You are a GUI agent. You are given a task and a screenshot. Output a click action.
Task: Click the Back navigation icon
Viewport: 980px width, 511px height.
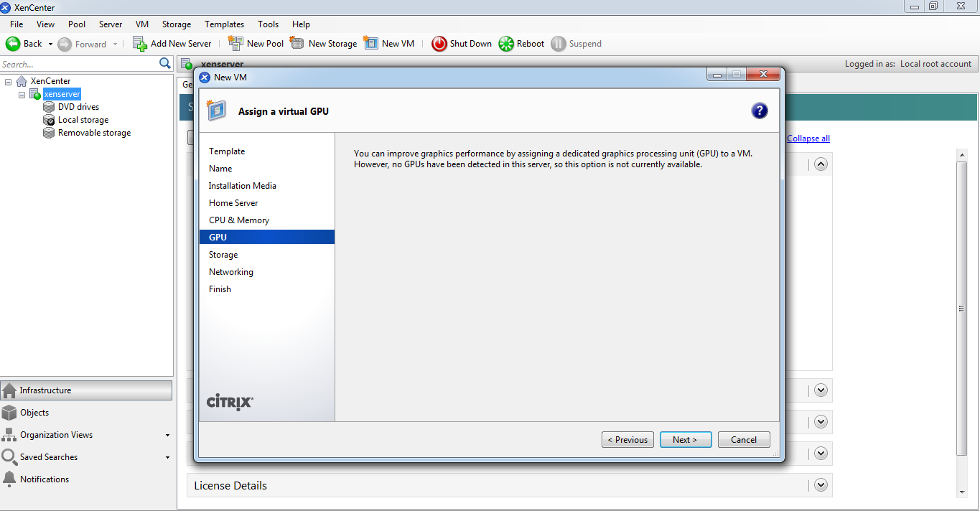click(13, 44)
